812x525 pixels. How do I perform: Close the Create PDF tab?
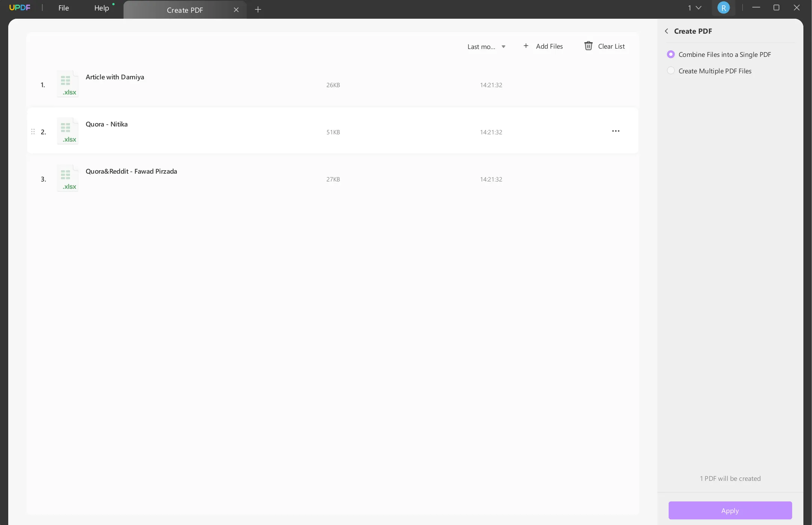click(236, 10)
